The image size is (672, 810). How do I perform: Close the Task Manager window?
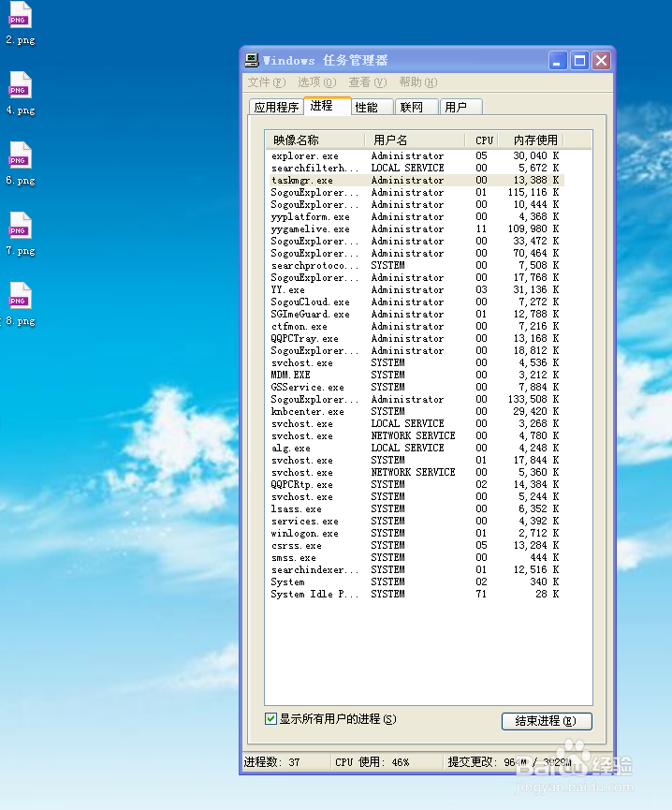tap(601, 61)
